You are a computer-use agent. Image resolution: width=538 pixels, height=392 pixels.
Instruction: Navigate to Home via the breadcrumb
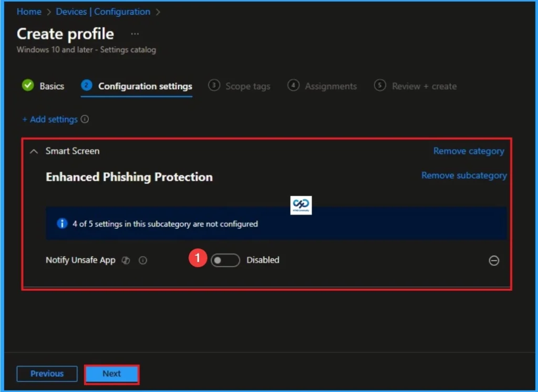(29, 12)
